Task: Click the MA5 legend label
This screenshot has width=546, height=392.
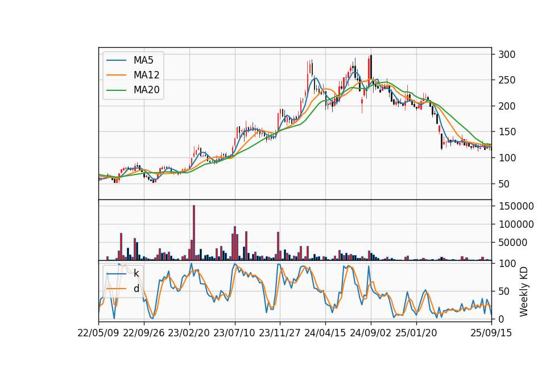Action: 143,60
